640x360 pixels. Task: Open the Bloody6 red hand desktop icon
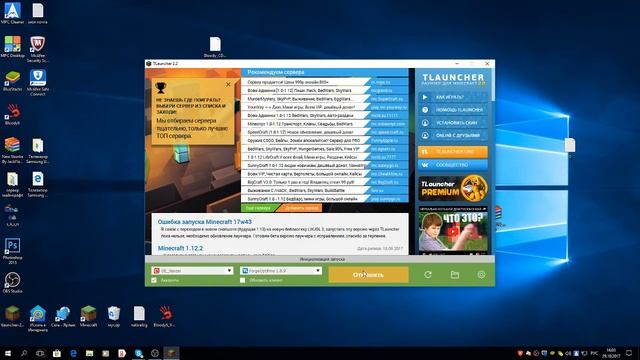(x=12, y=115)
